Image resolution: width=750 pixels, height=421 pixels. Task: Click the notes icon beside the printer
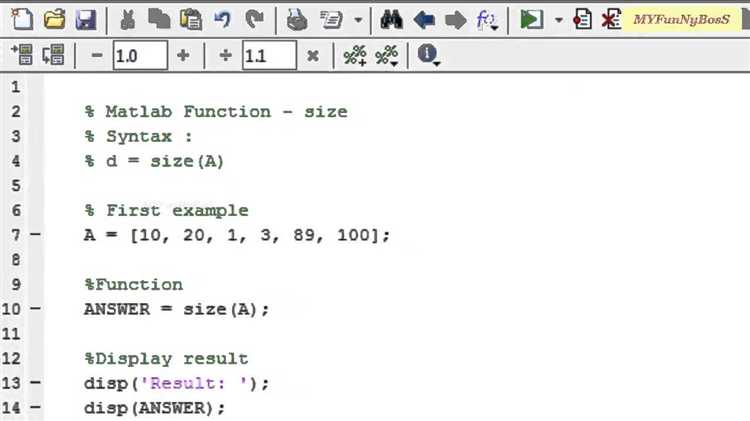[x=331, y=20]
